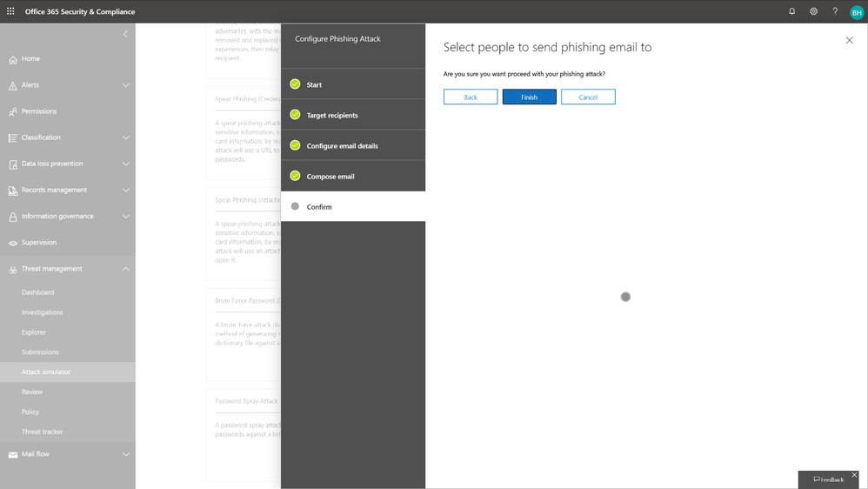The height and width of the screenshot is (489, 868).
Task: Go to the Start wizard step
Action: (x=353, y=84)
